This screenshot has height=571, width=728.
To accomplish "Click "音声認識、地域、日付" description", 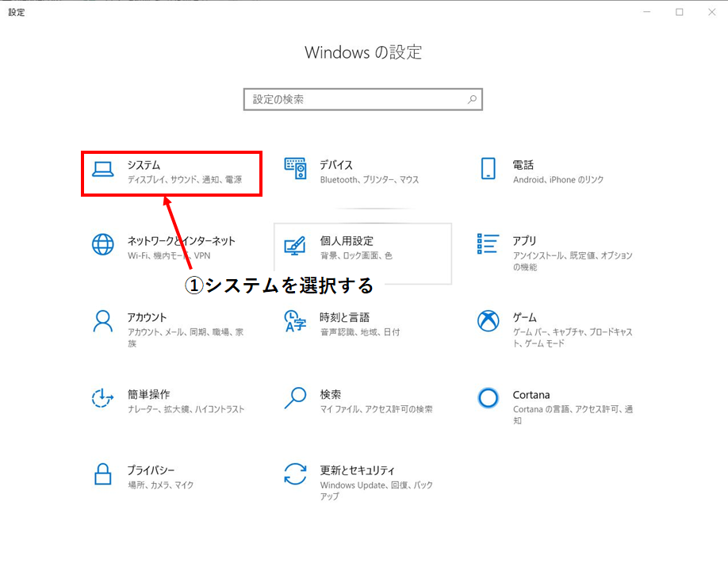I will pos(360,332).
